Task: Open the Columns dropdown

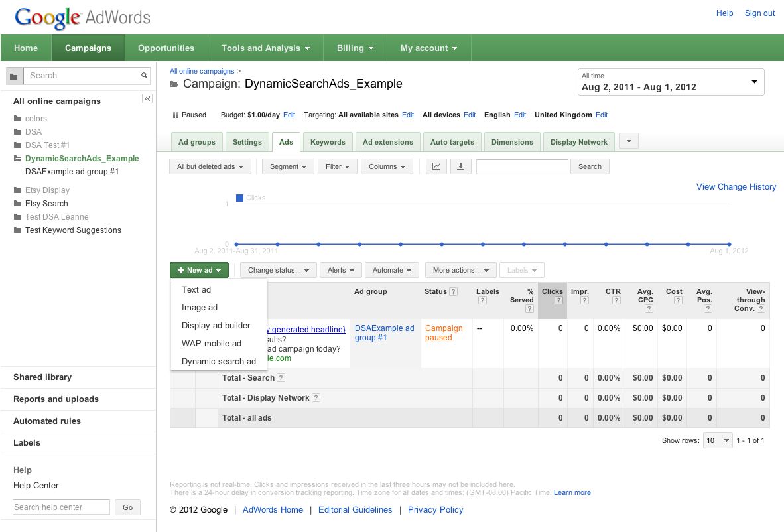Action: tap(387, 166)
